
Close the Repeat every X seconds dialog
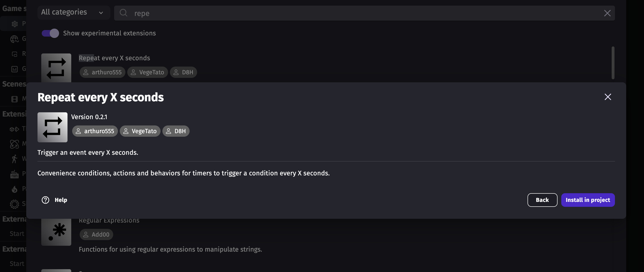point(608,97)
